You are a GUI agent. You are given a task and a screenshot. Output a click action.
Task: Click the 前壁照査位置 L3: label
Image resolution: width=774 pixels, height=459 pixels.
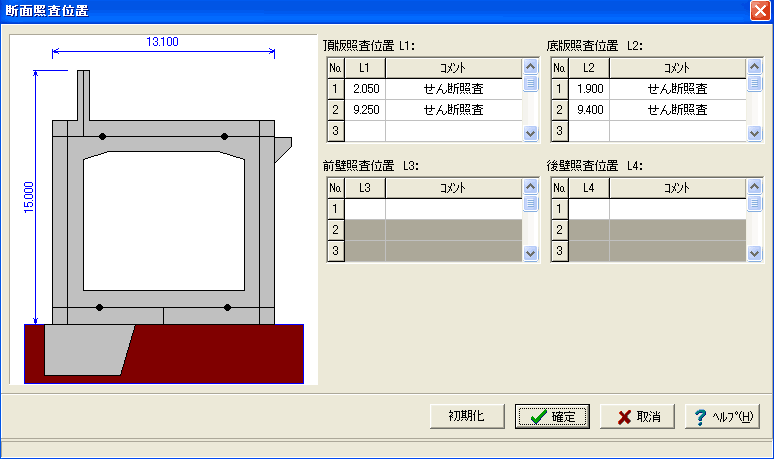pos(371,166)
